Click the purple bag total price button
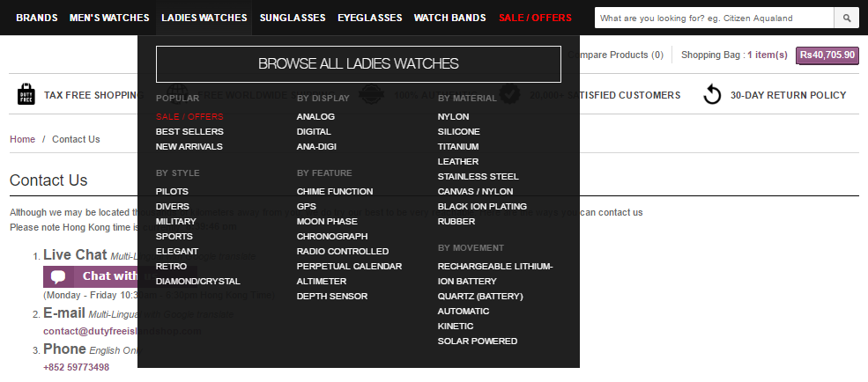The image size is (868, 382). tap(827, 55)
